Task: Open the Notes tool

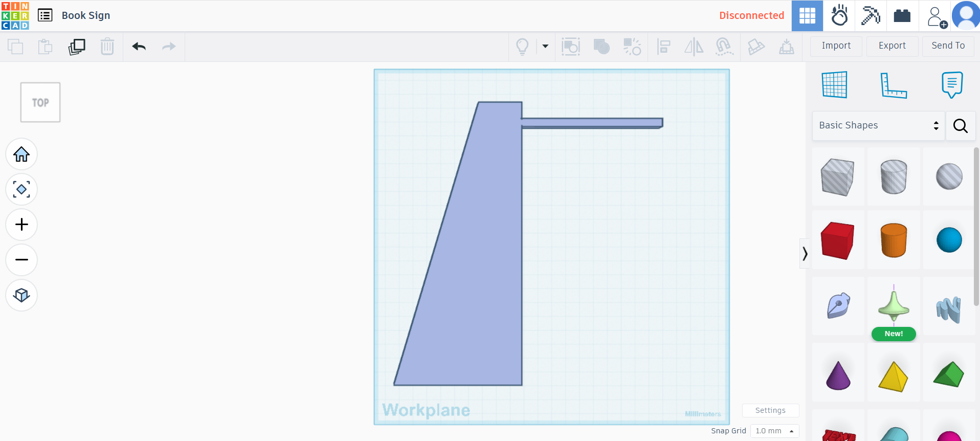Action: tap(951, 85)
